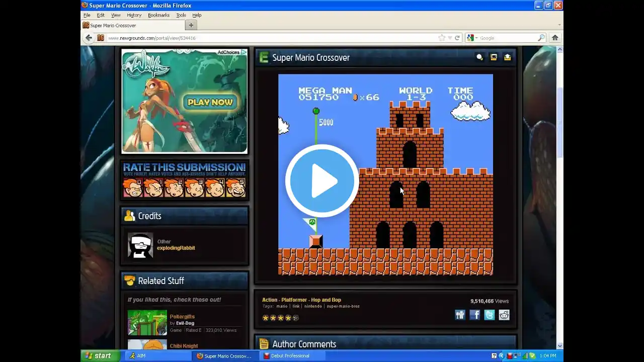The image size is (644, 362).
Task: Open the View menu
Action: pos(116,15)
